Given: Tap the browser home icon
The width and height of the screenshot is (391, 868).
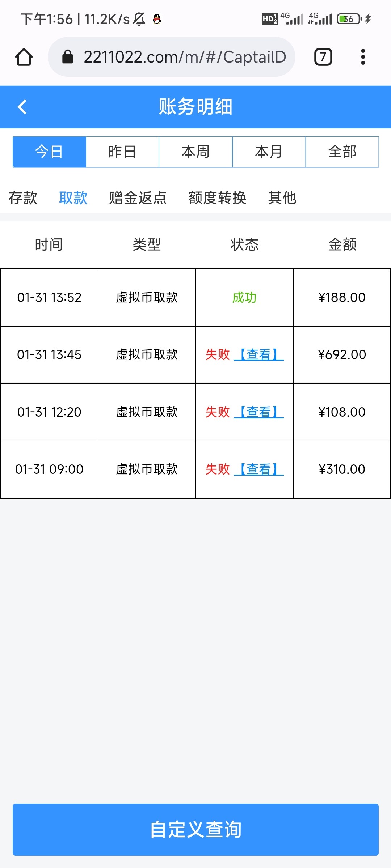Looking at the screenshot, I should click(x=24, y=57).
